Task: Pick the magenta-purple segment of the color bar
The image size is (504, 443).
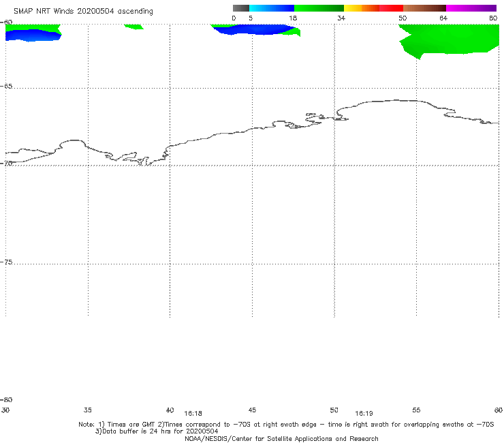Action: [471, 8]
